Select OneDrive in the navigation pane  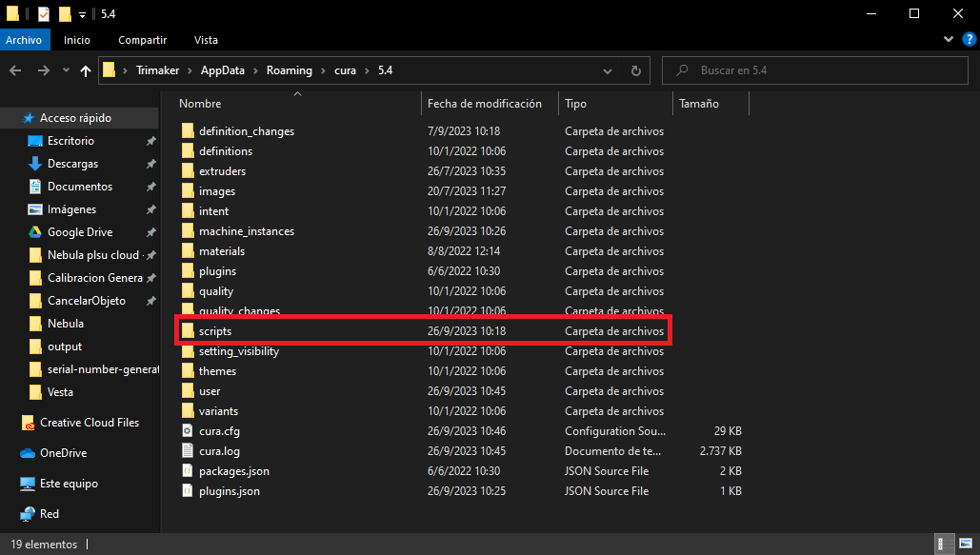click(x=63, y=453)
